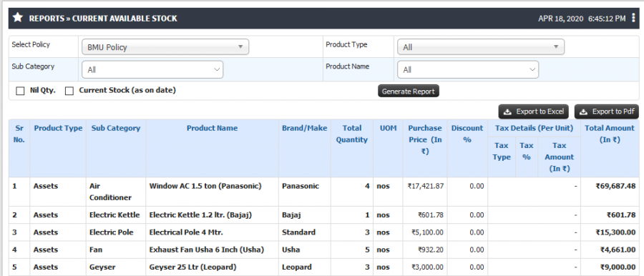This screenshot has height=276, width=644.
Task: Click the download icon on Export to Pdf
Action: (x=583, y=112)
